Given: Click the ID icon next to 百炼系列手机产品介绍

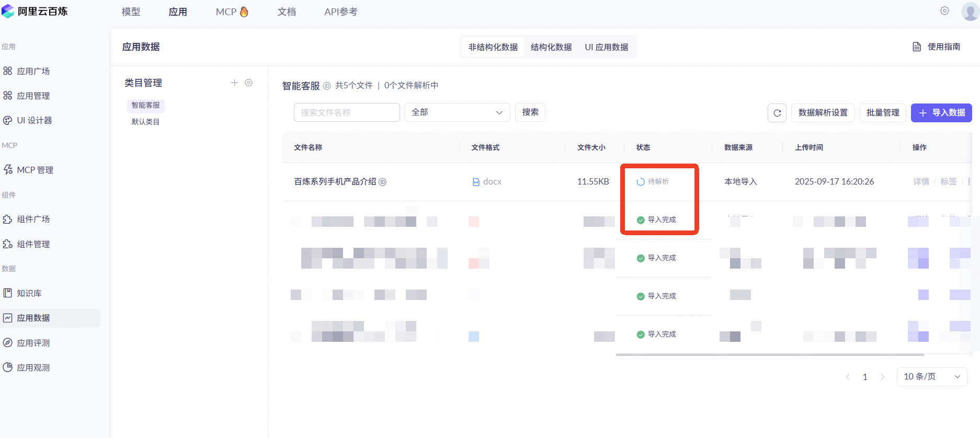Looking at the screenshot, I should pyautogui.click(x=383, y=182).
